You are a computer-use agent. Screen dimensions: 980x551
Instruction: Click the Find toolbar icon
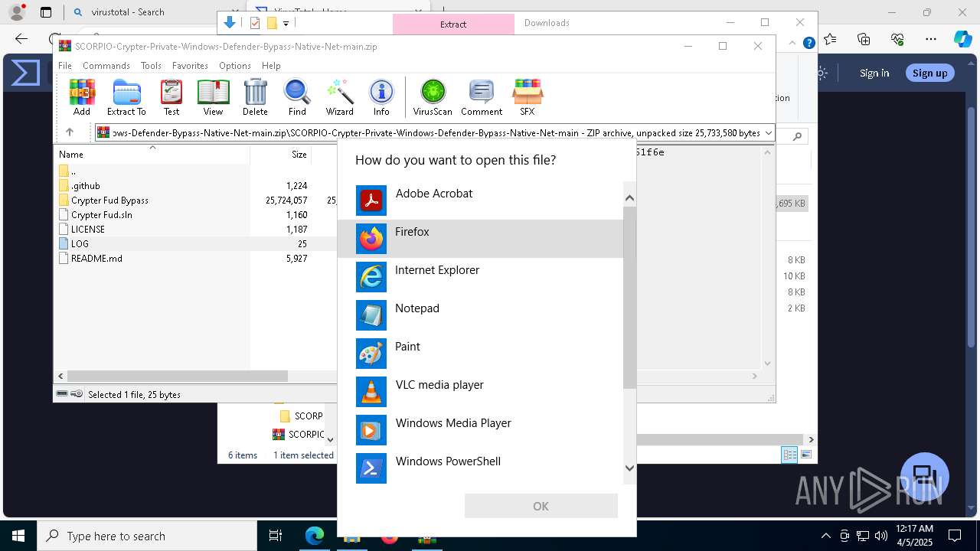point(297,97)
